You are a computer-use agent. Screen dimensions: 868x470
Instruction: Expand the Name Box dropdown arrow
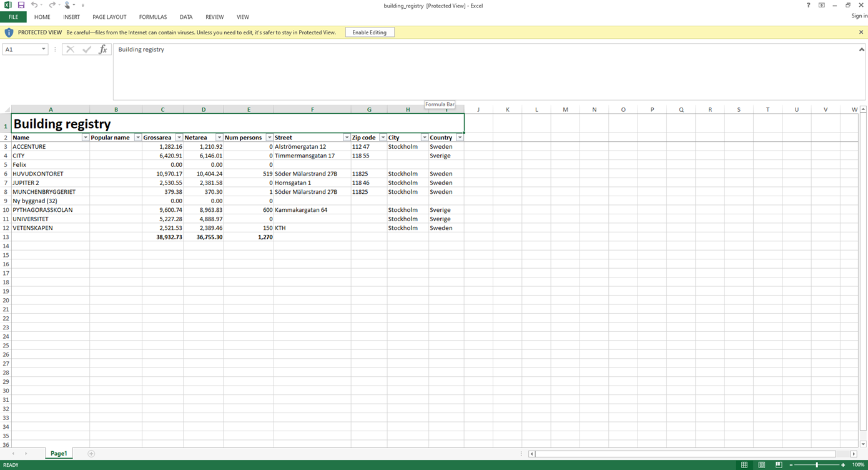click(43, 49)
